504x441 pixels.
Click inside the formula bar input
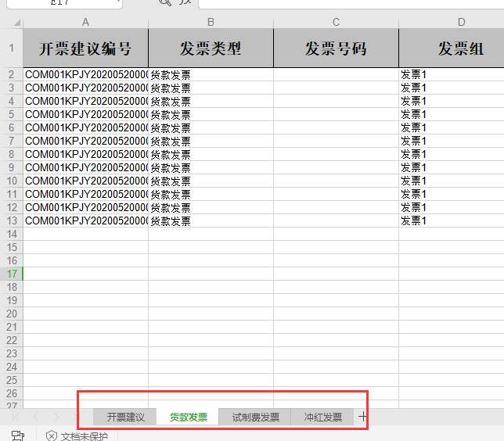[x=352, y=3]
